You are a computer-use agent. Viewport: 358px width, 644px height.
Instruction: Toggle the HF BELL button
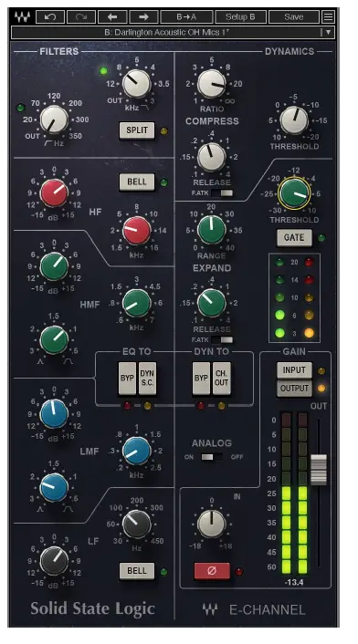[137, 182]
